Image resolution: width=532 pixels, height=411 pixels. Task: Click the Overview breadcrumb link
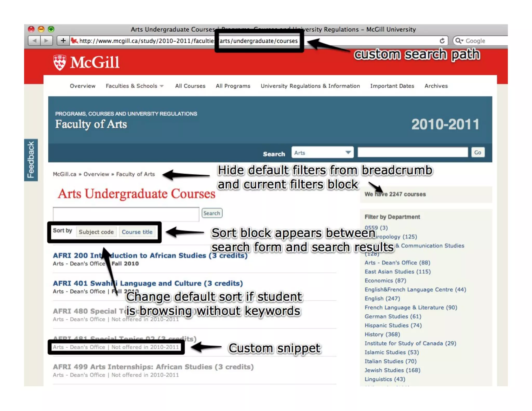click(96, 174)
